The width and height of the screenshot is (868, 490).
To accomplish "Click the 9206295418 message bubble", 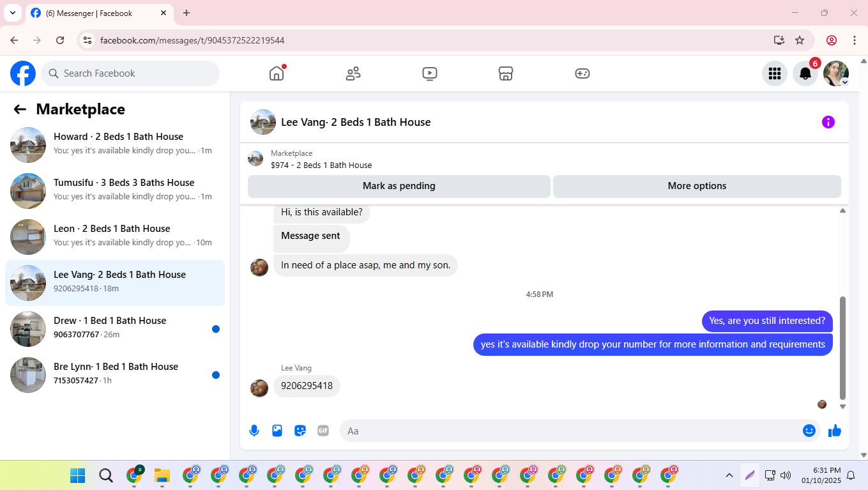I will pyautogui.click(x=307, y=386).
